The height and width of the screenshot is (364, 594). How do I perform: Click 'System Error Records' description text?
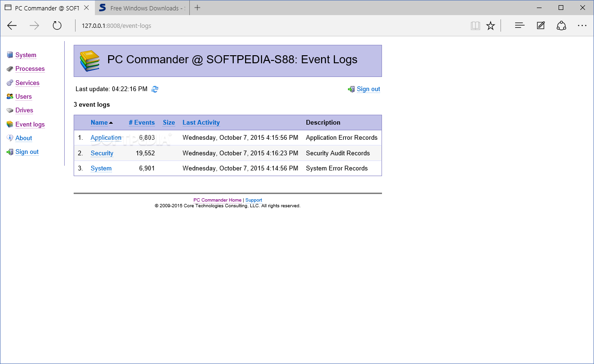[337, 168]
